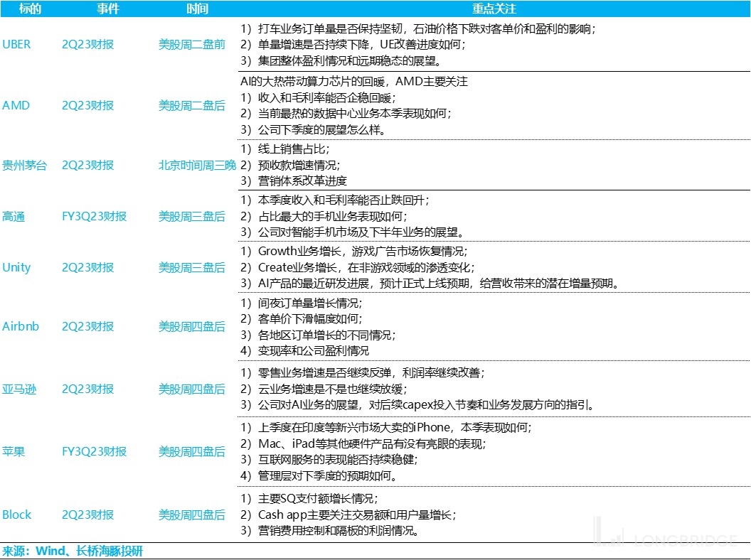This screenshot has width=751, height=560.
Task: Click the source line 来源：Wind、长桥海豚投研
Action: click(73, 551)
